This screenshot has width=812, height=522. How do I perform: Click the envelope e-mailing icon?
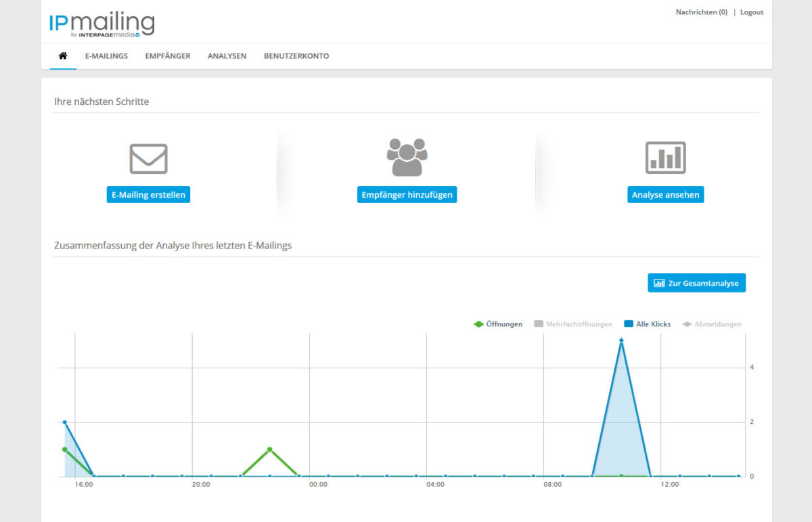pos(148,158)
